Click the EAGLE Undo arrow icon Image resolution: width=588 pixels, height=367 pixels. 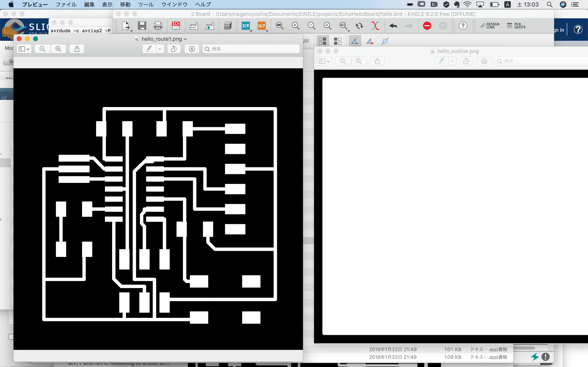pyautogui.click(x=393, y=25)
